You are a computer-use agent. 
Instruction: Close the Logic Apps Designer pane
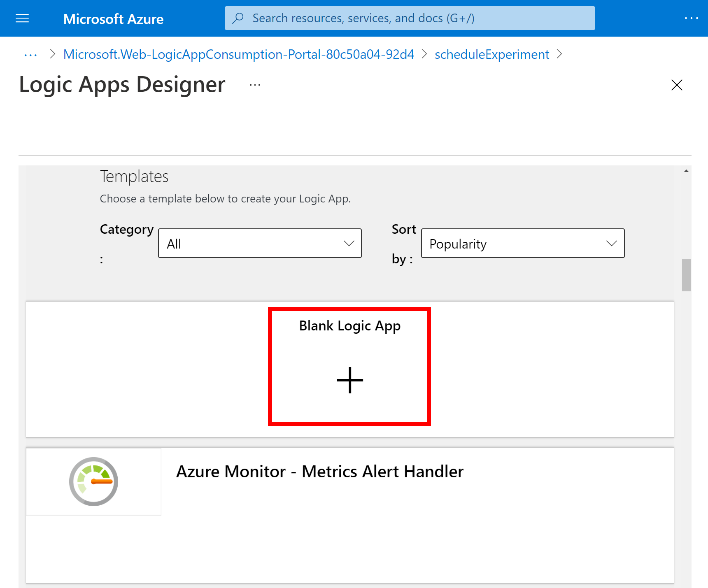[x=677, y=85]
